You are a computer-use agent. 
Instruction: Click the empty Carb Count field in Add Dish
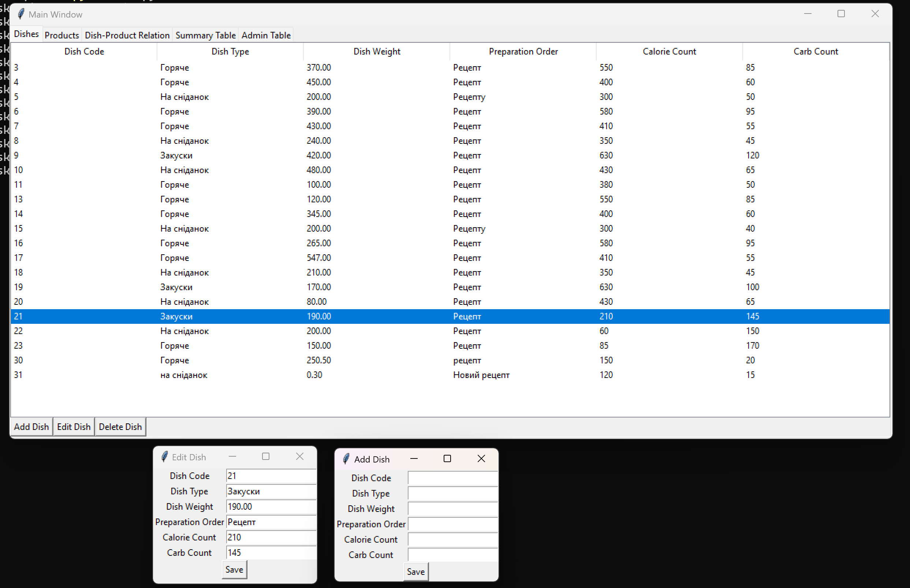pos(452,554)
